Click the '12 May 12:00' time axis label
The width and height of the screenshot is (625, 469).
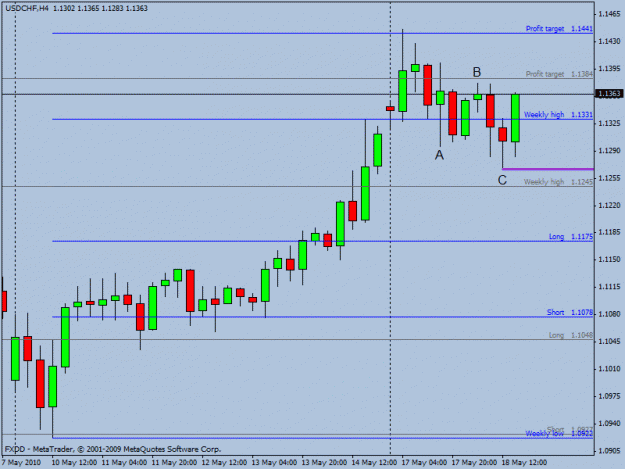click(224, 462)
